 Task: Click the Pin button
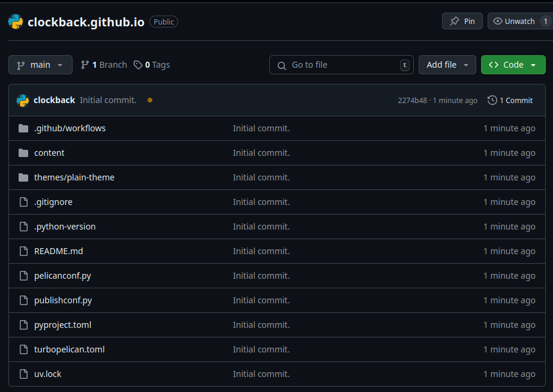coord(462,21)
